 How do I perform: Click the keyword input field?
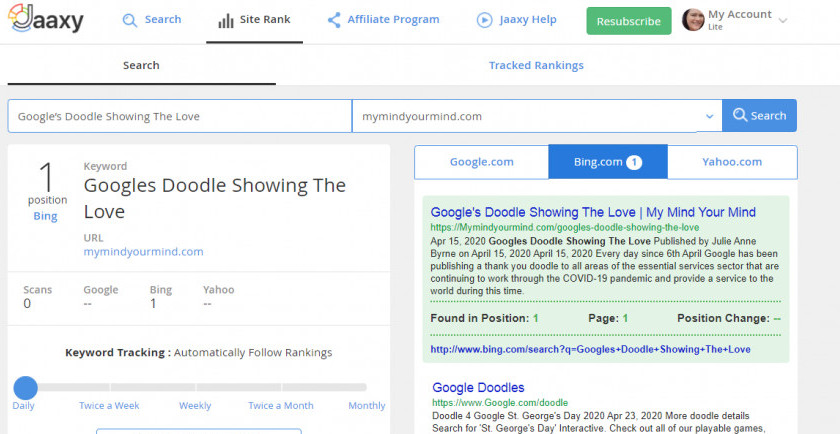(x=179, y=116)
